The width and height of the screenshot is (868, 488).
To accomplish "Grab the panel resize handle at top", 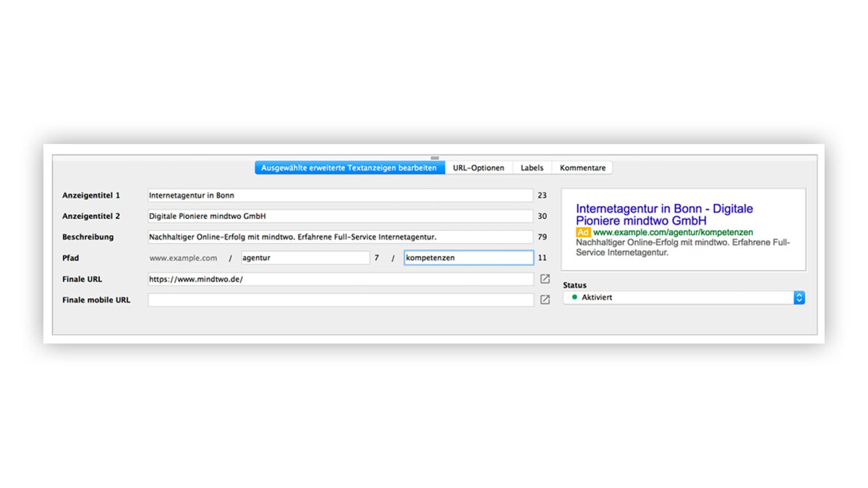I will (x=435, y=158).
